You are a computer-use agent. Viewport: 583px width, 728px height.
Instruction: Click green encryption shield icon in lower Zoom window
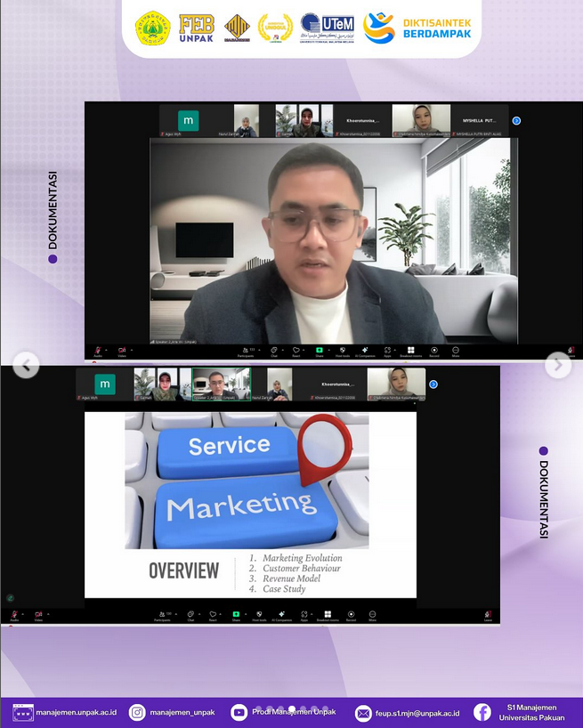click(10, 598)
